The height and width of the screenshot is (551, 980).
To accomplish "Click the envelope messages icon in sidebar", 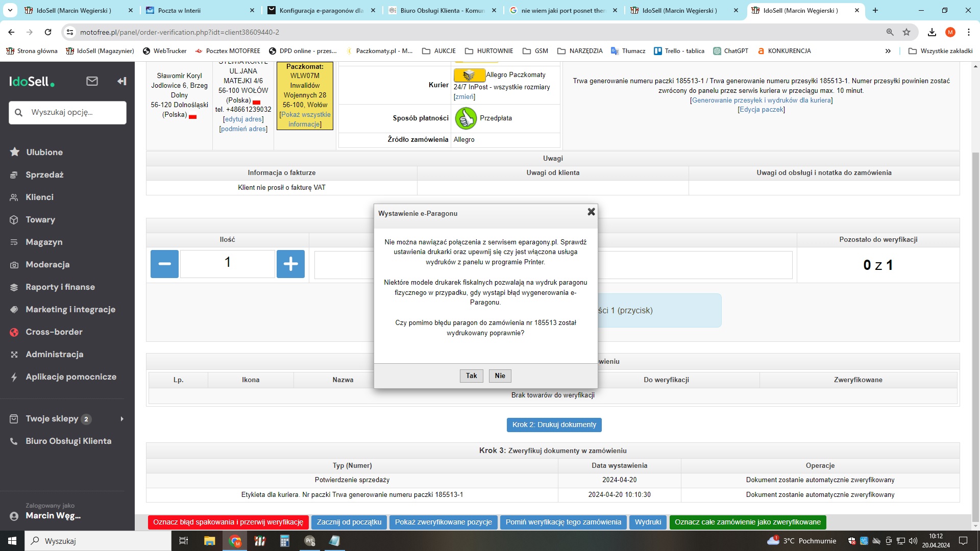I will [92, 81].
